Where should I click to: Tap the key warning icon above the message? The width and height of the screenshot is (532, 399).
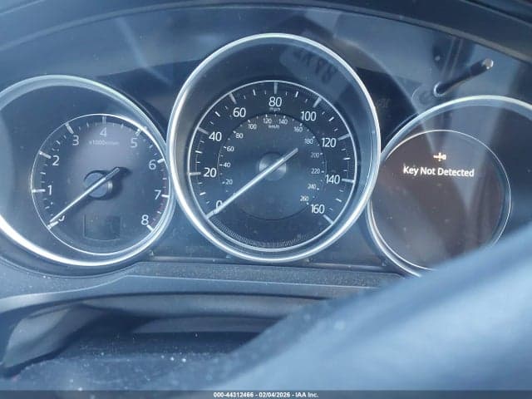(x=440, y=157)
